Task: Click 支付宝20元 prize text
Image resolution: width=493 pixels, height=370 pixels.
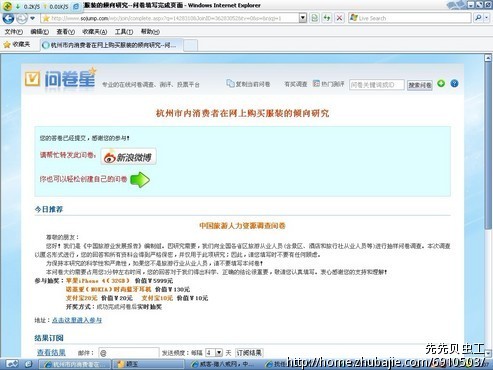Action: (x=82, y=298)
